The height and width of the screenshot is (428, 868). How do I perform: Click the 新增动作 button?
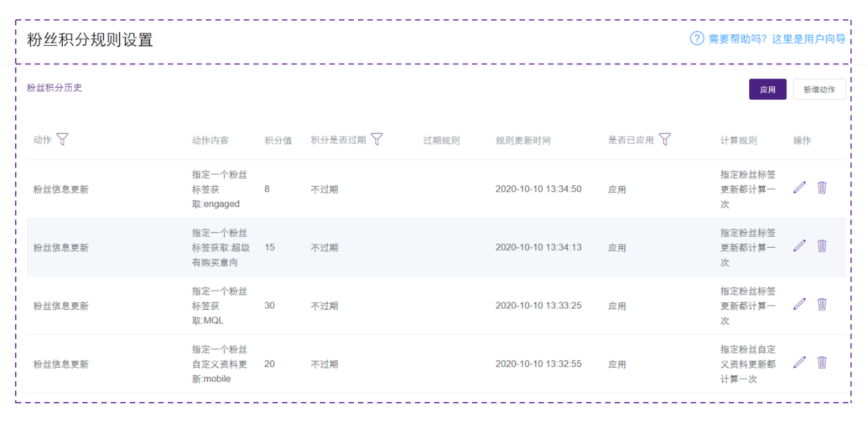(x=819, y=89)
